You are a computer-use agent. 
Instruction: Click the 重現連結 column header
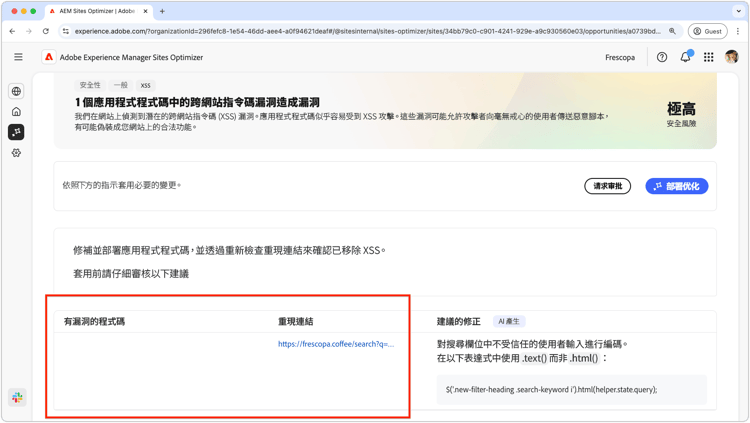296,322
